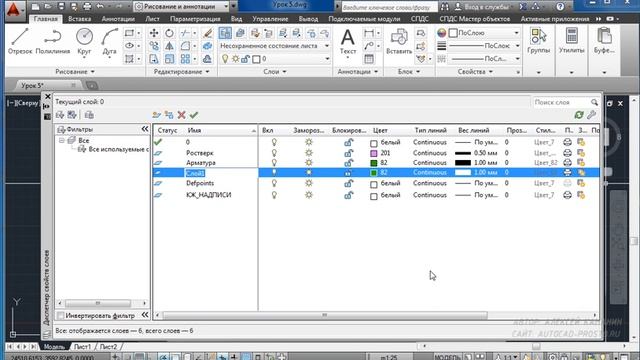Screen dimensions: 640x360
Task: Turn off the КЖ_НАДПИСИ layer light bulb
Action: 274,195
